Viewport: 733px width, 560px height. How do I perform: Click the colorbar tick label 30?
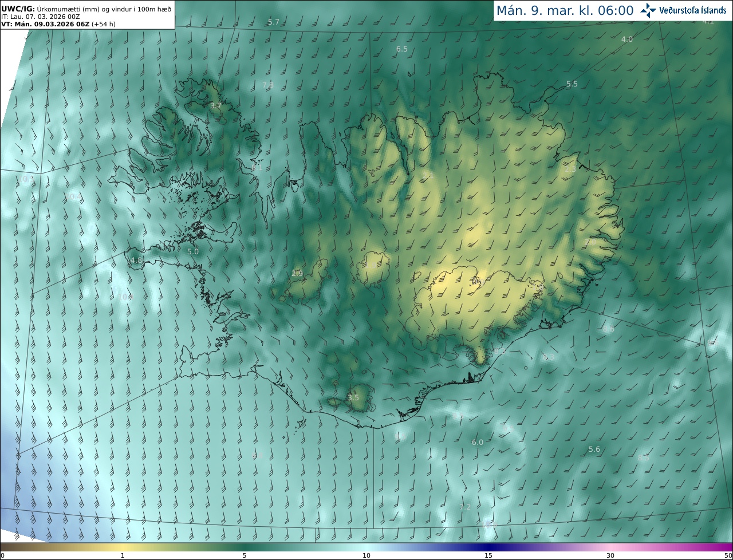[610, 555]
